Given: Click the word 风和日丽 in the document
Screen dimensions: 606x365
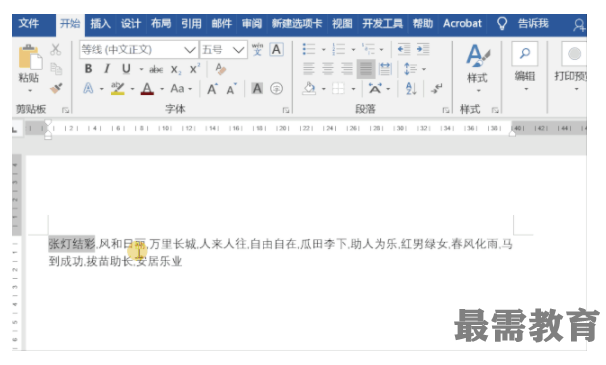Looking at the screenshot, I should (122, 244).
